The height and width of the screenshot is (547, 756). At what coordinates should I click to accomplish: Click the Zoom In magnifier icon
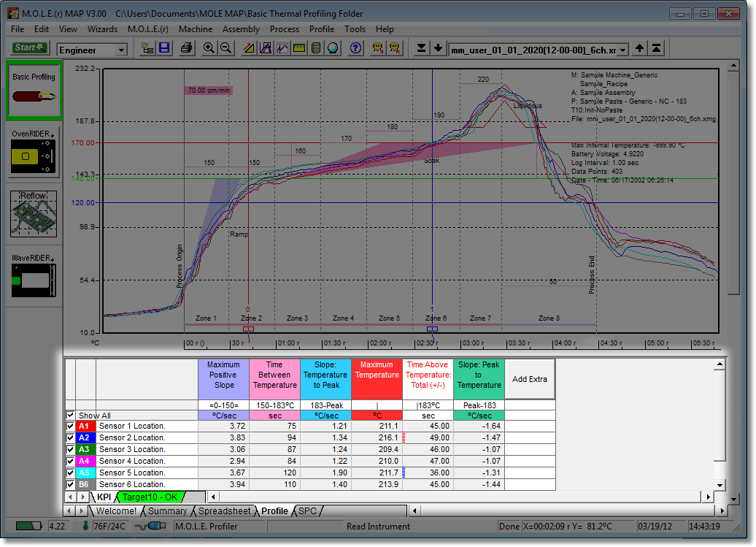[209, 48]
